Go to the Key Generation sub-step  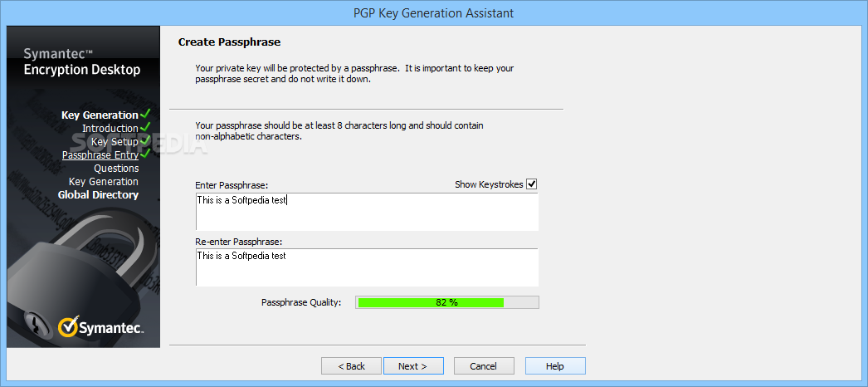104,182
